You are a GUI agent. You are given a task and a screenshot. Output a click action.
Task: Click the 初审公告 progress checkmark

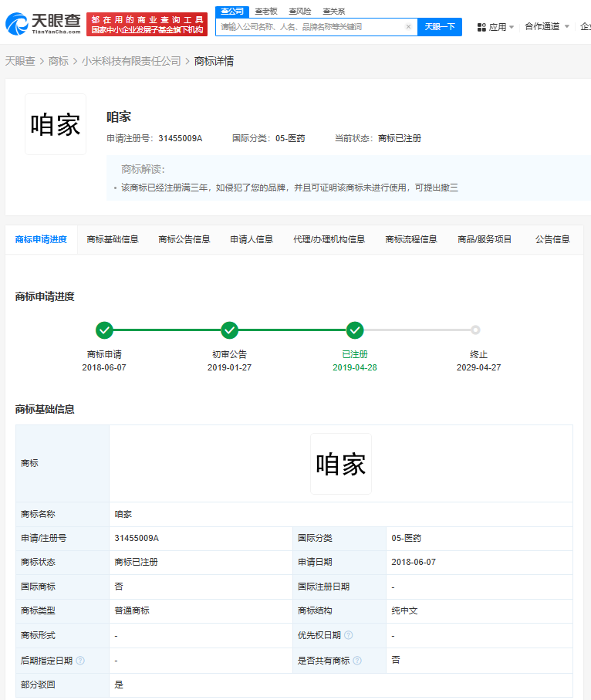[x=229, y=330]
